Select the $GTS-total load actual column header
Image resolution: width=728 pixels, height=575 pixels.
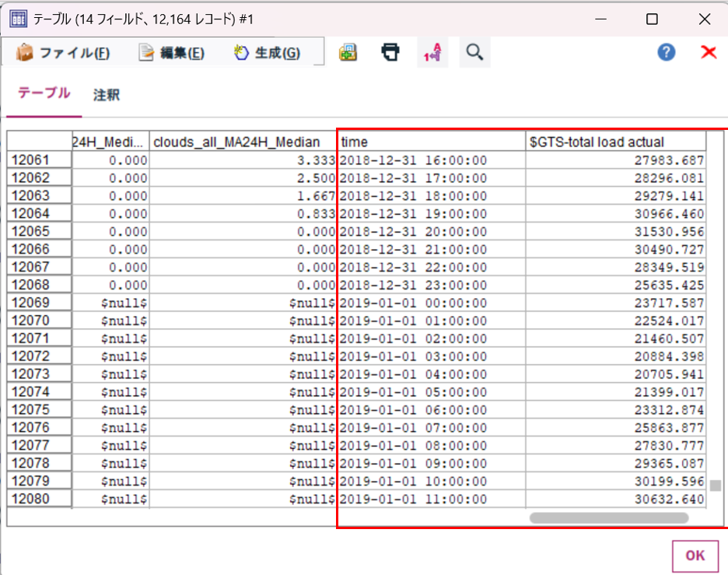(x=616, y=142)
